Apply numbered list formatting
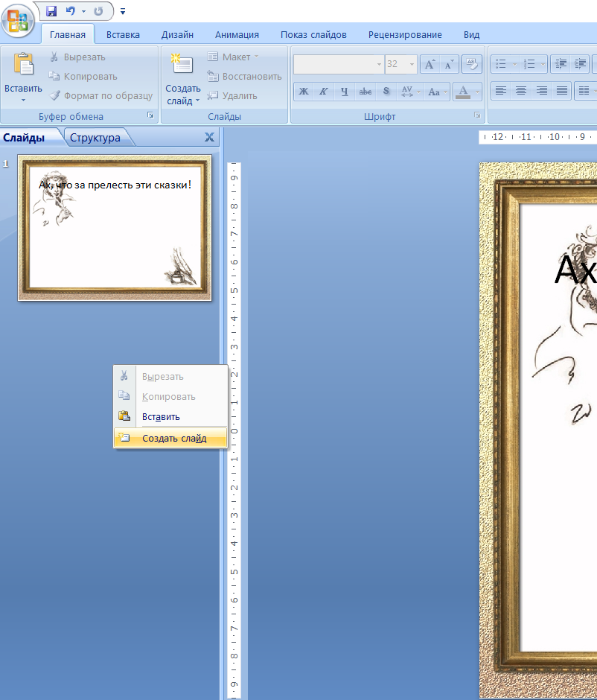This screenshot has height=700, width=597. point(529,64)
